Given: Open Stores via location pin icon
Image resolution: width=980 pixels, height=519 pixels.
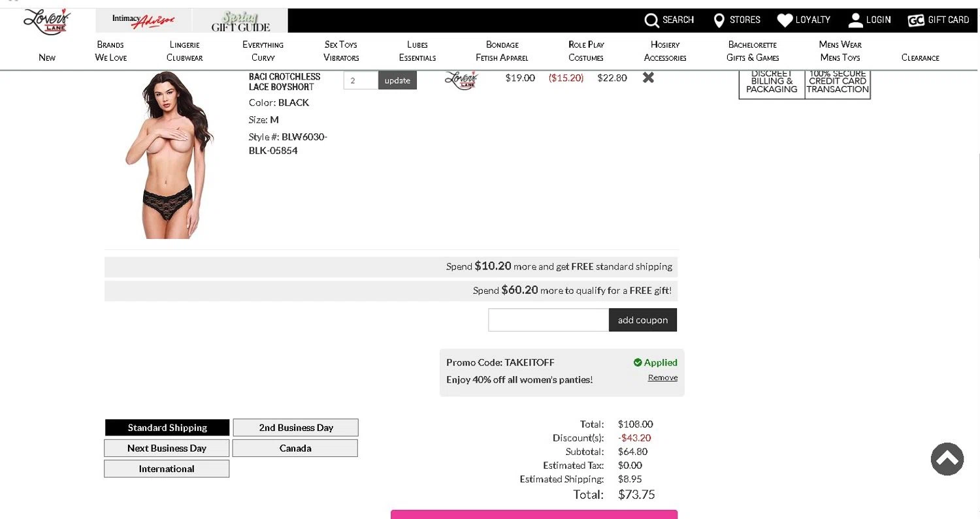Looking at the screenshot, I should (719, 21).
